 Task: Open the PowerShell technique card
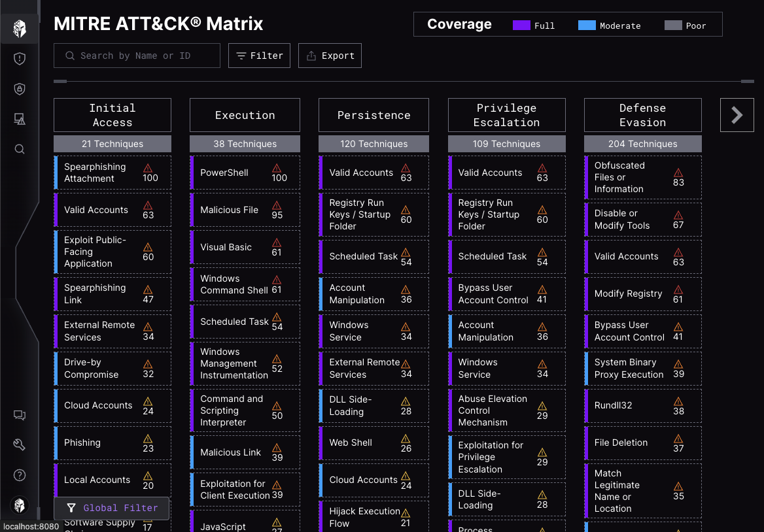(x=245, y=173)
